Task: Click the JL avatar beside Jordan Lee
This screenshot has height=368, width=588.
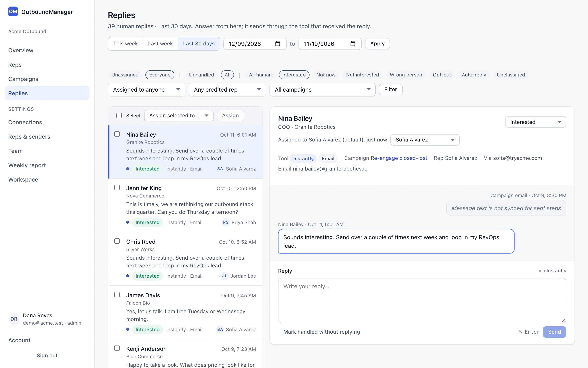Action: pyautogui.click(x=225, y=276)
